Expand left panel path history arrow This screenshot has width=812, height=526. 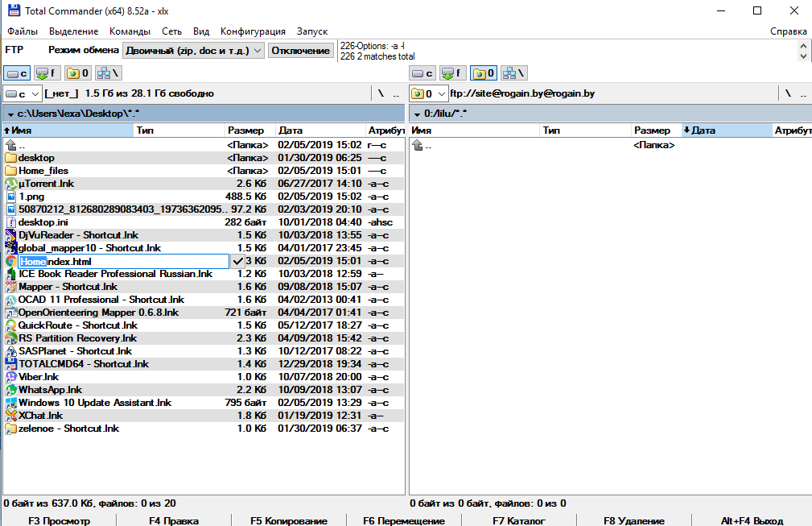click(x=10, y=114)
